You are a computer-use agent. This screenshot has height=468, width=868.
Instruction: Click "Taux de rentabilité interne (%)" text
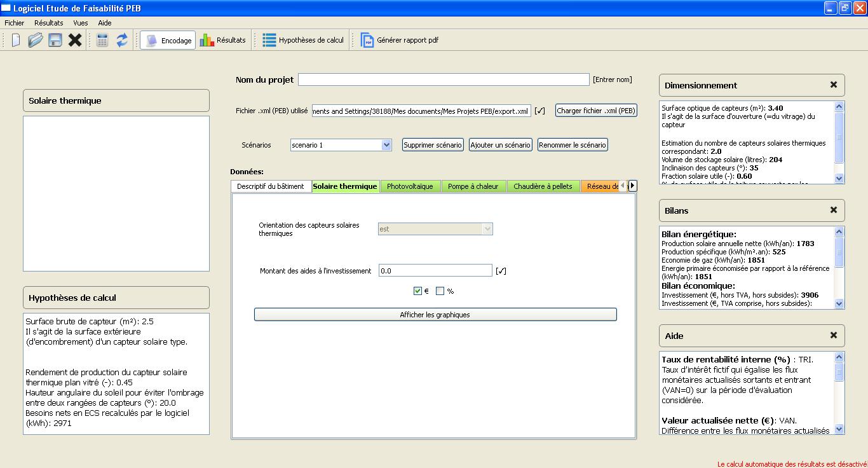click(726, 359)
